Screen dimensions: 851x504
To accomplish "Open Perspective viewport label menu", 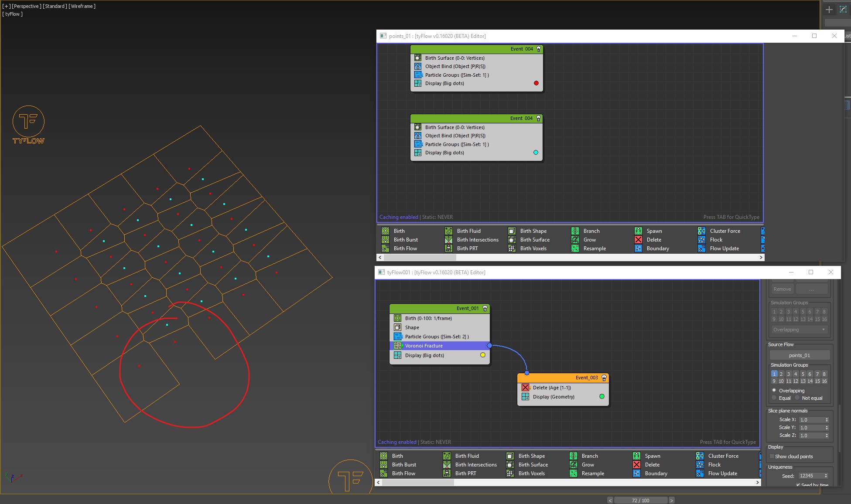I will point(27,6).
